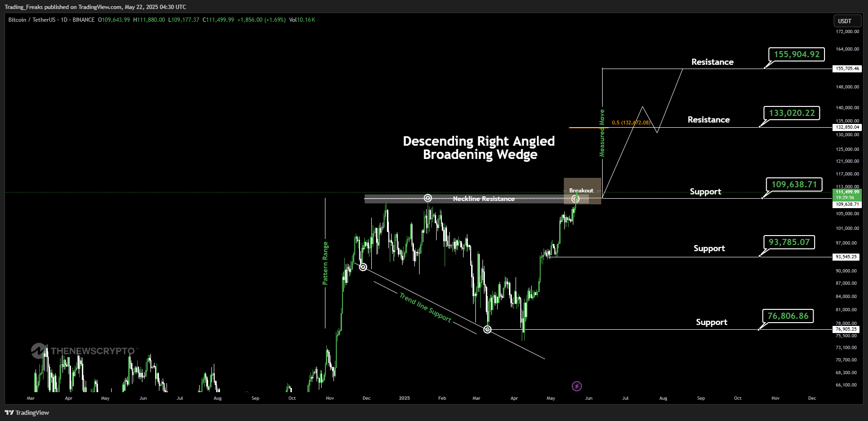Click the change value +1,856.00 (+1.69%)
Viewport: 868px width, 421px height.
262,20
